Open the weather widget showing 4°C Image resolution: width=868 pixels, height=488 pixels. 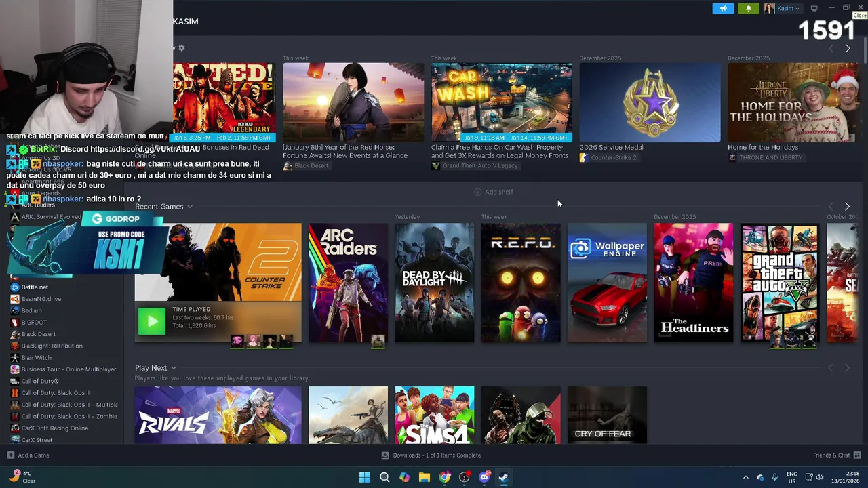coord(20,477)
